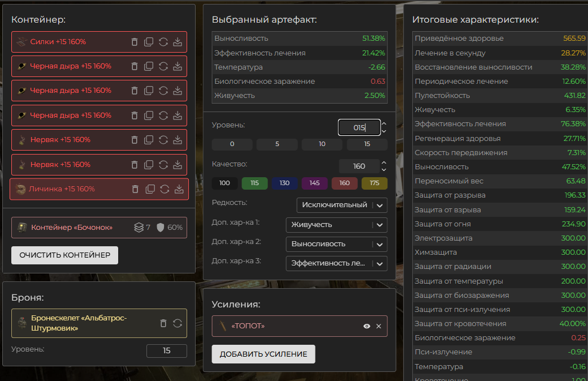The height and width of the screenshot is (381, 588).
Task: Delete the Альбатрос-Штурмовик armor with trash icon
Action: (163, 323)
